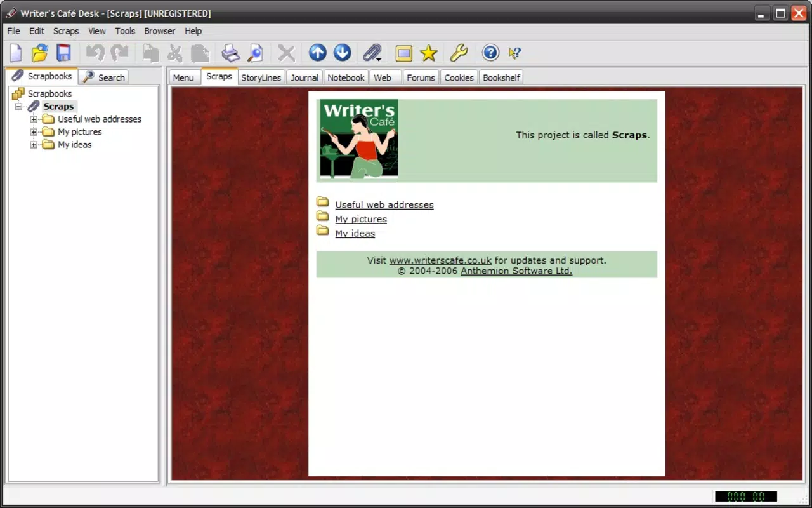
Task: Click the blue up arrow icon
Action: pos(318,53)
